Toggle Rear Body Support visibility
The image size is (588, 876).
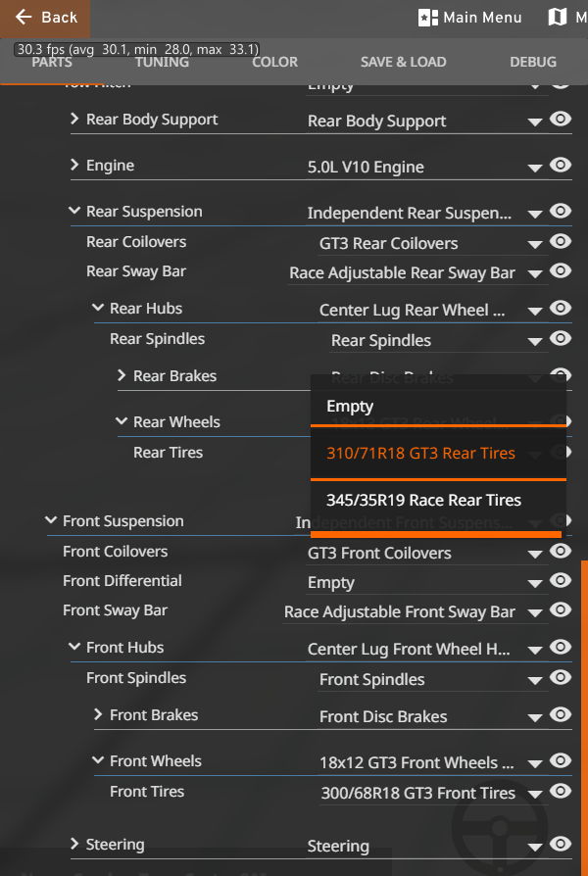coord(560,119)
